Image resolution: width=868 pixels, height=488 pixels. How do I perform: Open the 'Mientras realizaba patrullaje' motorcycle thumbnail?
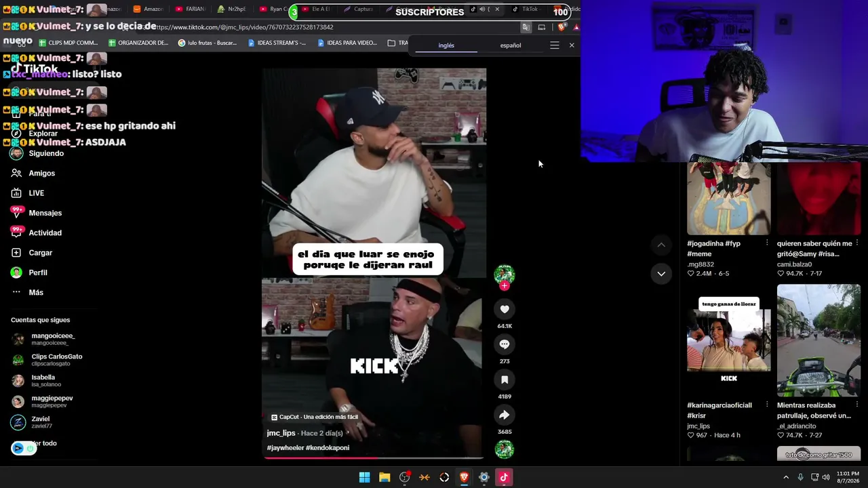point(819,340)
